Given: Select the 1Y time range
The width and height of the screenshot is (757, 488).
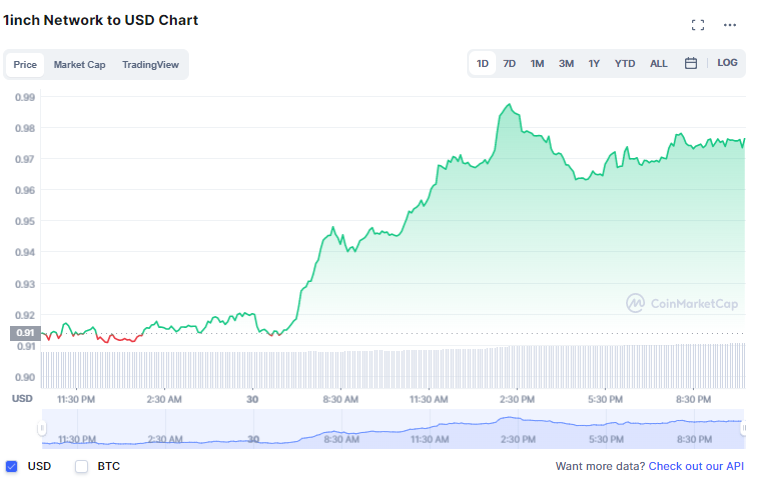Looking at the screenshot, I should 594,64.
